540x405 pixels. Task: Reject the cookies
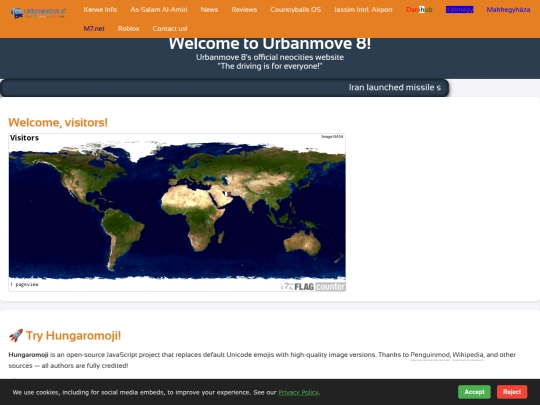pos(512,392)
